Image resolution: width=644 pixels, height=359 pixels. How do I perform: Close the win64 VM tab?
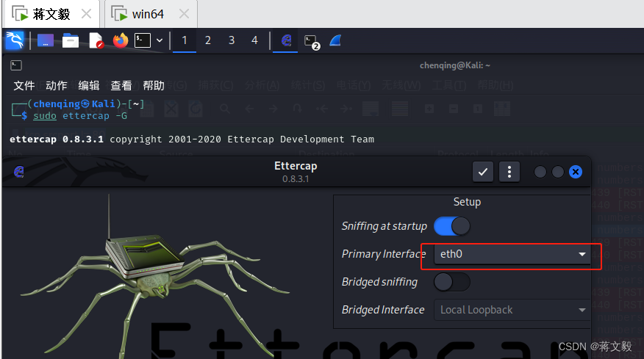point(184,14)
